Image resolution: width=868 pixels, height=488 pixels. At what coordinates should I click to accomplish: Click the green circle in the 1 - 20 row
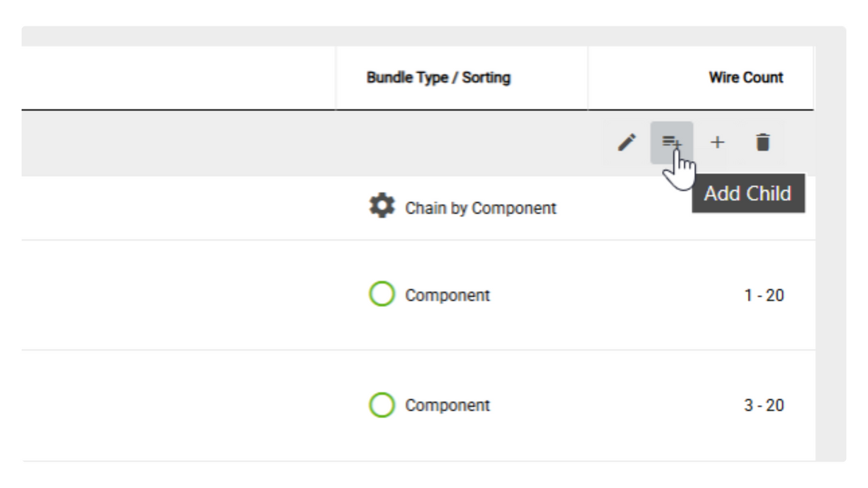[x=382, y=294]
